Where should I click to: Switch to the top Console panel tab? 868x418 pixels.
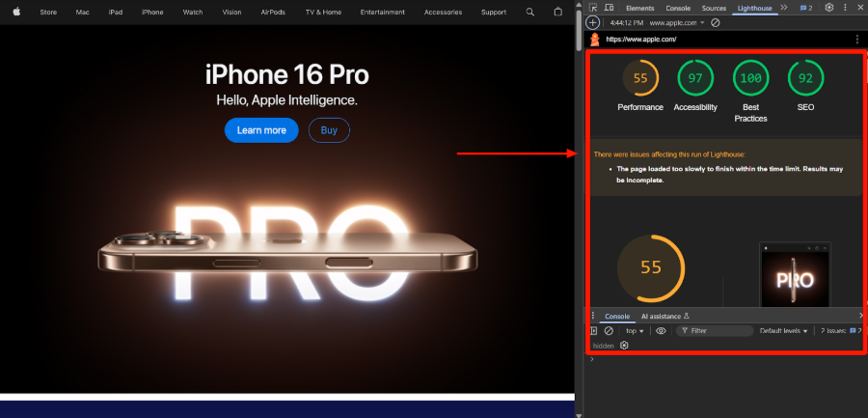[678, 8]
